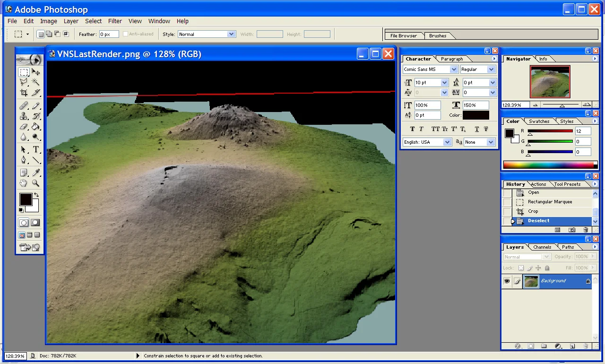The width and height of the screenshot is (605, 364).
Task: Select the Magic Wand tool
Action: (x=36, y=82)
